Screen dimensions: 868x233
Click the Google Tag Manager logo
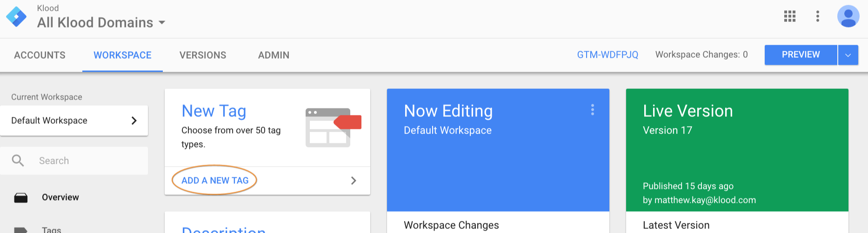[x=17, y=17]
